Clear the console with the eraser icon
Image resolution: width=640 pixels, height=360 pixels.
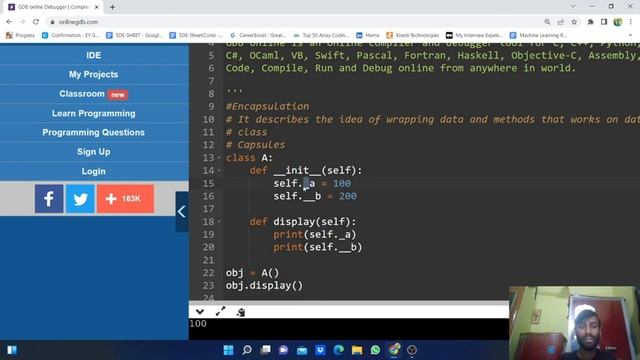241,312
